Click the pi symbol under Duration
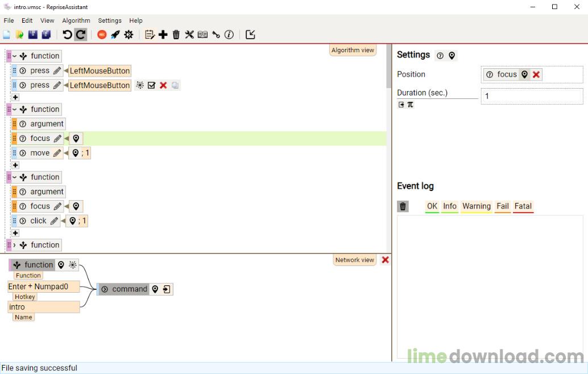The height and width of the screenshot is (374, 588). pyautogui.click(x=411, y=105)
